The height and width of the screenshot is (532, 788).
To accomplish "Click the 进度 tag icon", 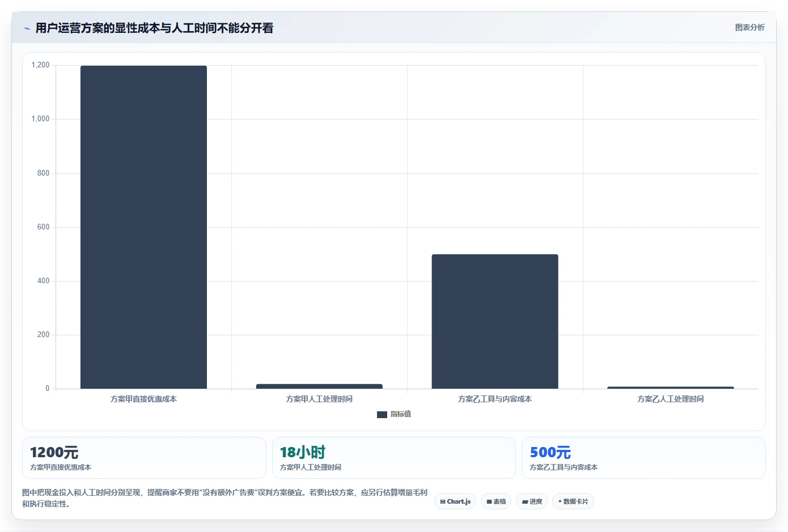I will coord(525,502).
